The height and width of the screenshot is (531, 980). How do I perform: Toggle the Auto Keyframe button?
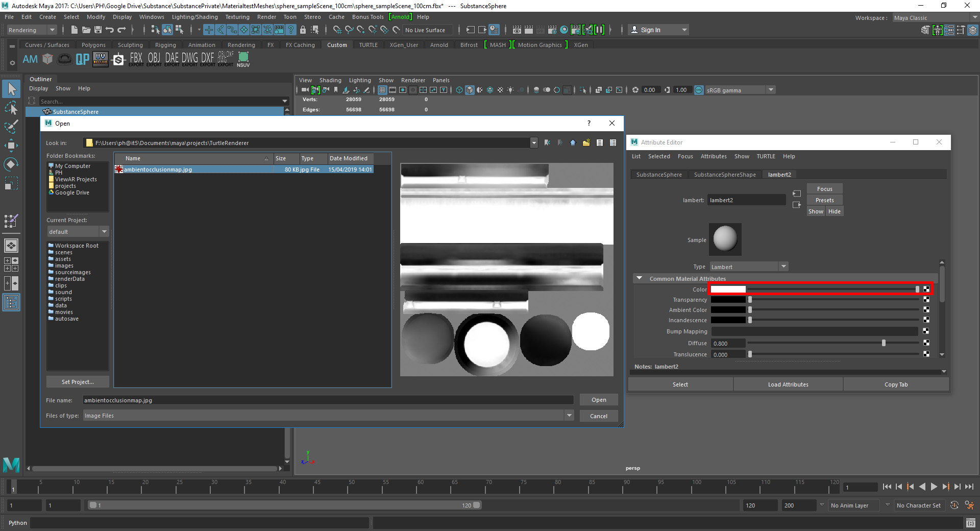[954, 505]
